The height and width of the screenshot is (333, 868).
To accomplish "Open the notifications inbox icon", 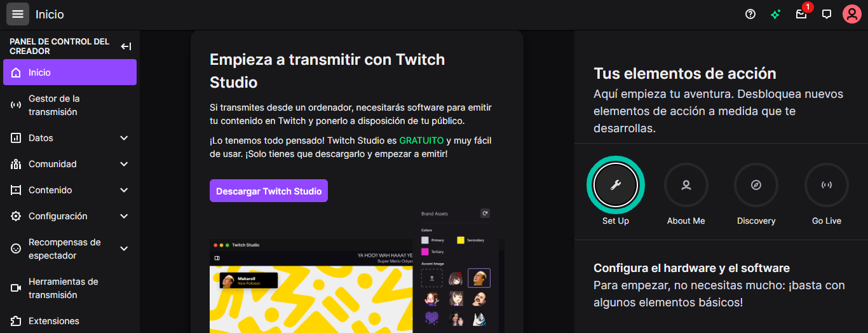I will [801, 14].
